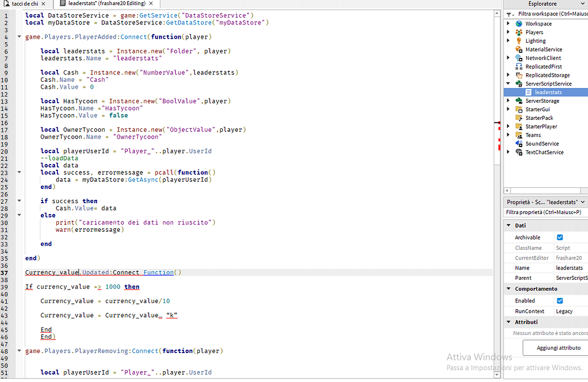Click the StarterPlayer icon
The height and width of the screenshot is (382, 588).
pos(519,127)
